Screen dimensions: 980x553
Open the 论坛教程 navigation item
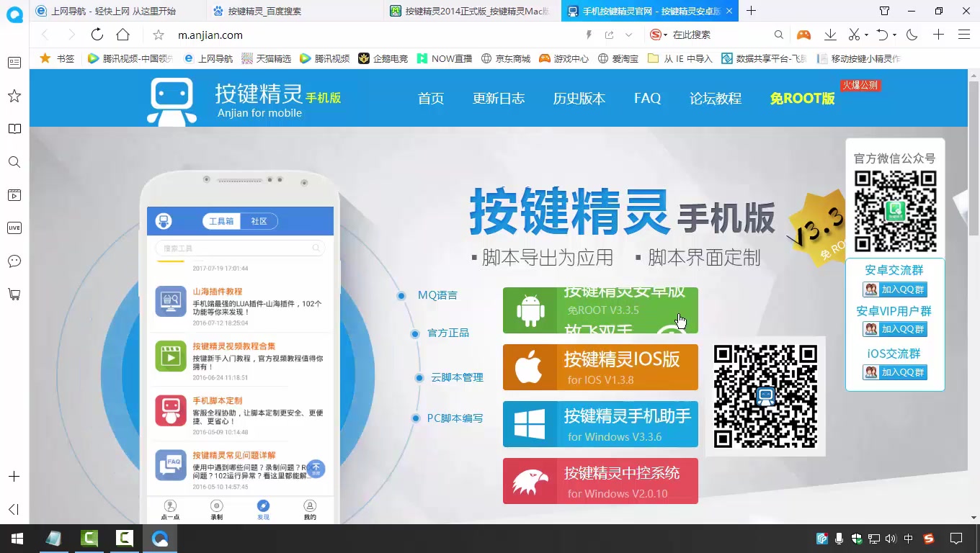(x=716, y=99)
